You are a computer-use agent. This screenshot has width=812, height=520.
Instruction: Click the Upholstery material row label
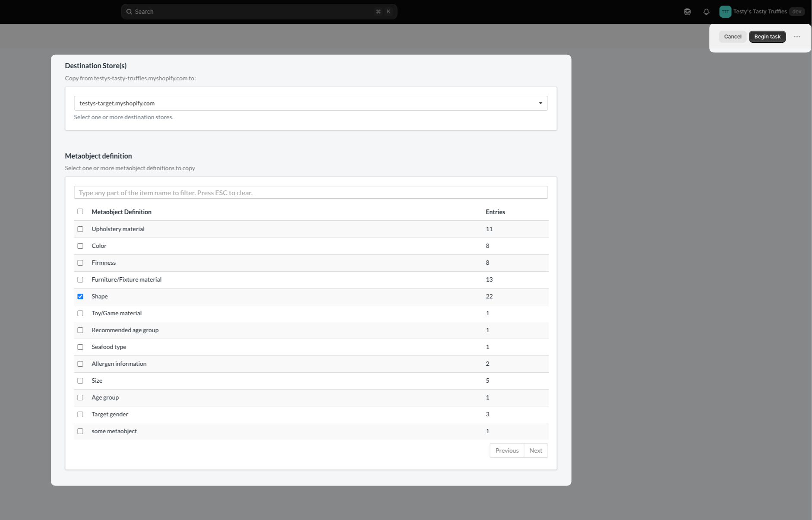pos(118,229)
